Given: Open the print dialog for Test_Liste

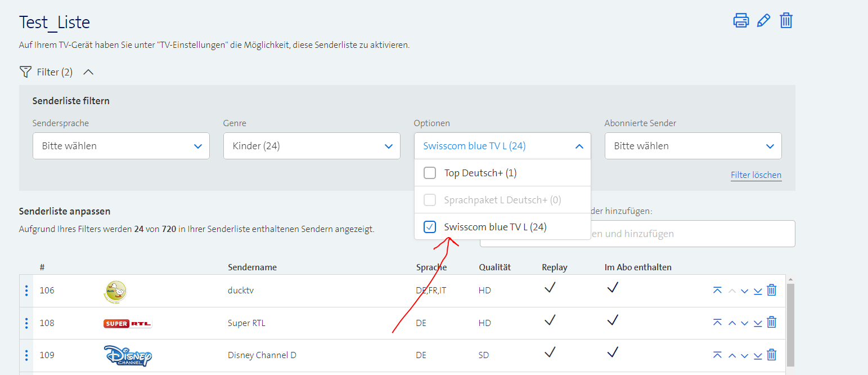Looking at the screenshot, I should (x=741, y=20).
